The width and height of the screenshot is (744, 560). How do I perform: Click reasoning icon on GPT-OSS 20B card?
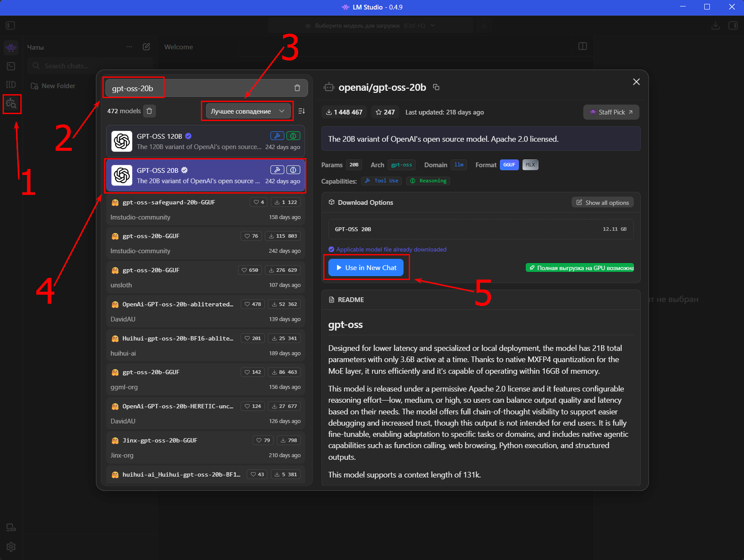tap(293, 170)
